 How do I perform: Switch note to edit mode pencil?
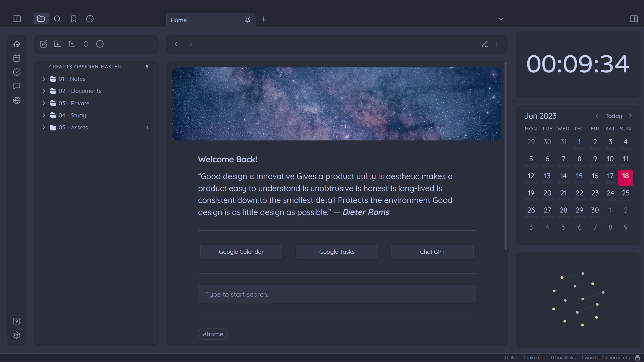tap(485, 44)
